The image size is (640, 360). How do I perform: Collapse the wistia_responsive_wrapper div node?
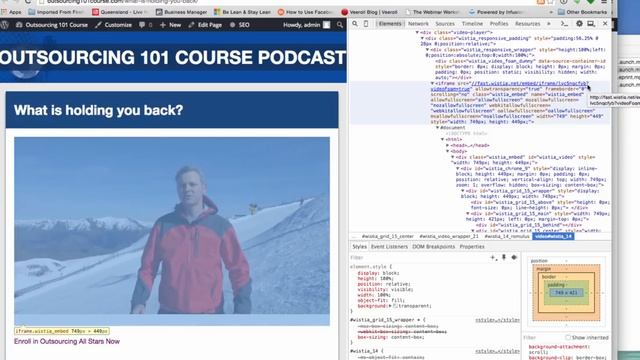coord(427,49)
